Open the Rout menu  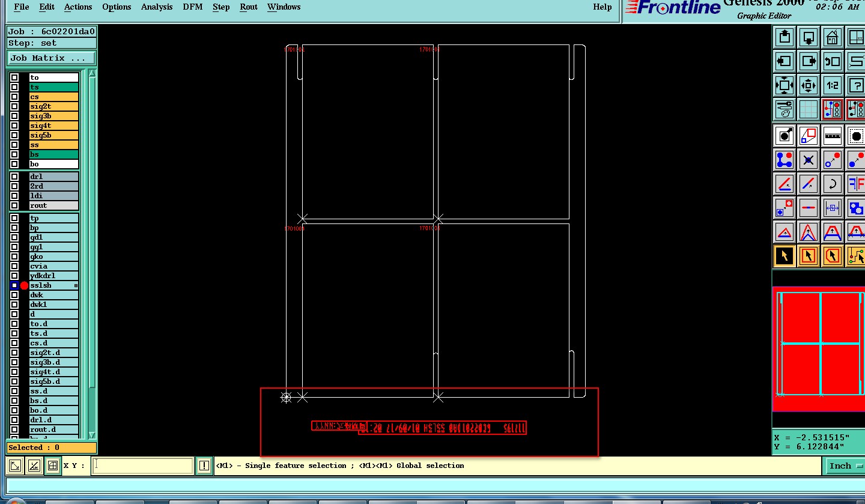[249, 7]
